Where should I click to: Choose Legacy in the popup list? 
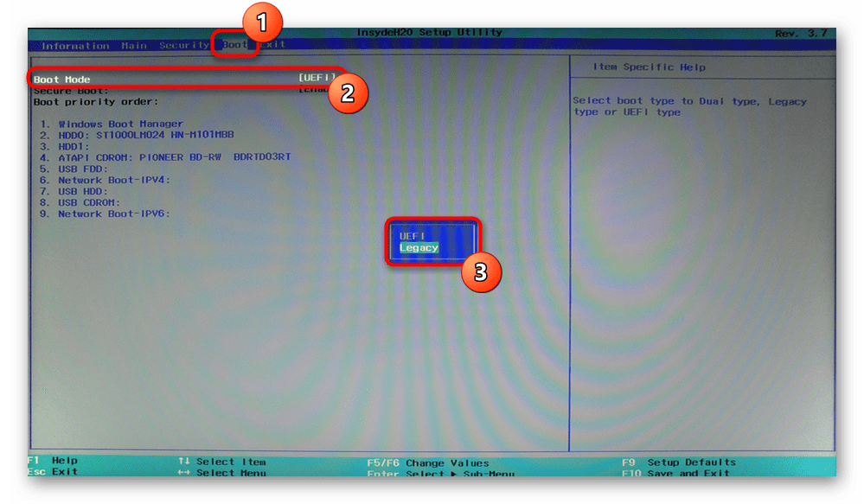tap(419, 248)
